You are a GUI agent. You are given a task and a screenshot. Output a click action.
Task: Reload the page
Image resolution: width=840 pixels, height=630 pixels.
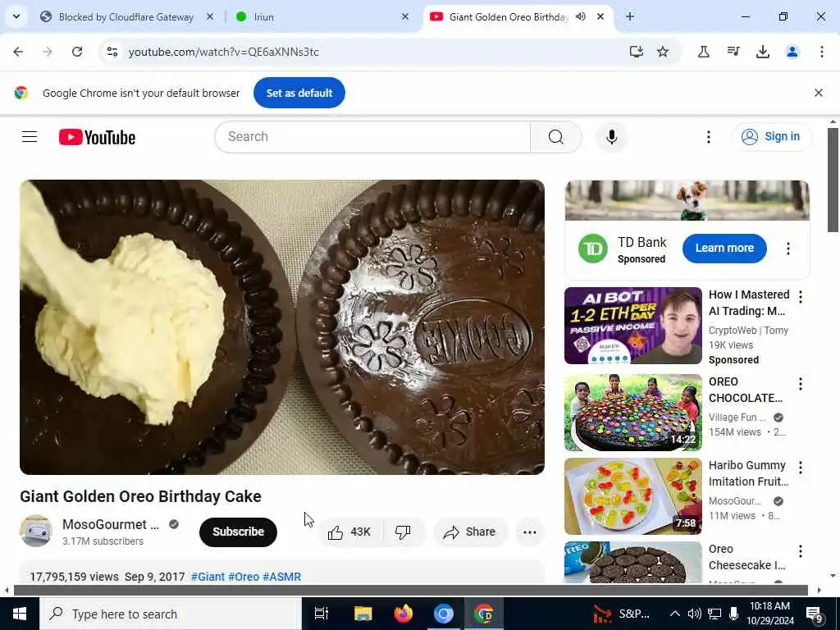[x=77, y=52]
